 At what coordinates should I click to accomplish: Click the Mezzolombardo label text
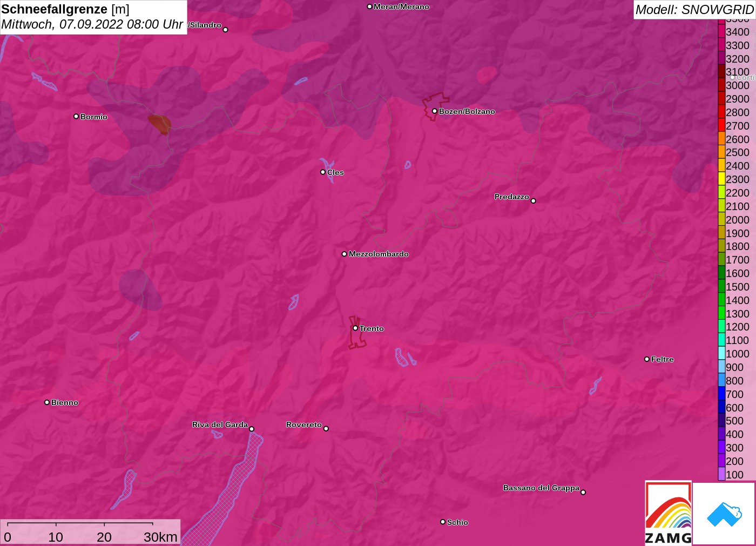tap(379, 254)
